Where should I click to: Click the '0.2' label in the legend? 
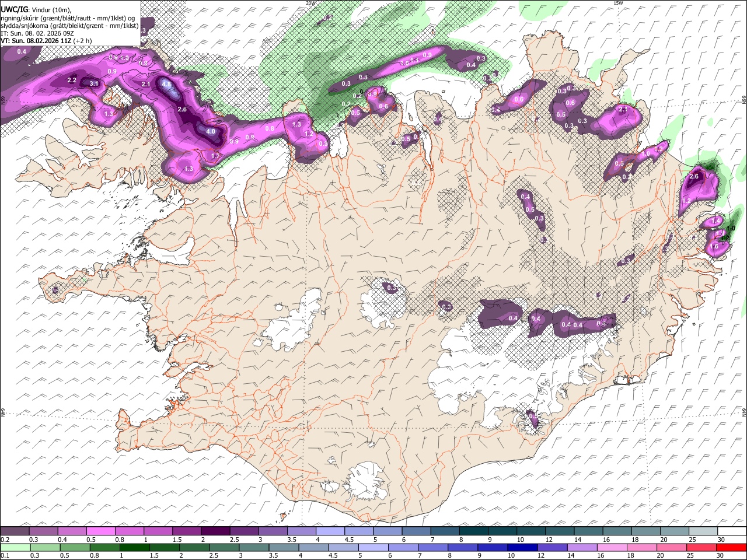pyautogui.click(x=5, y=540)
